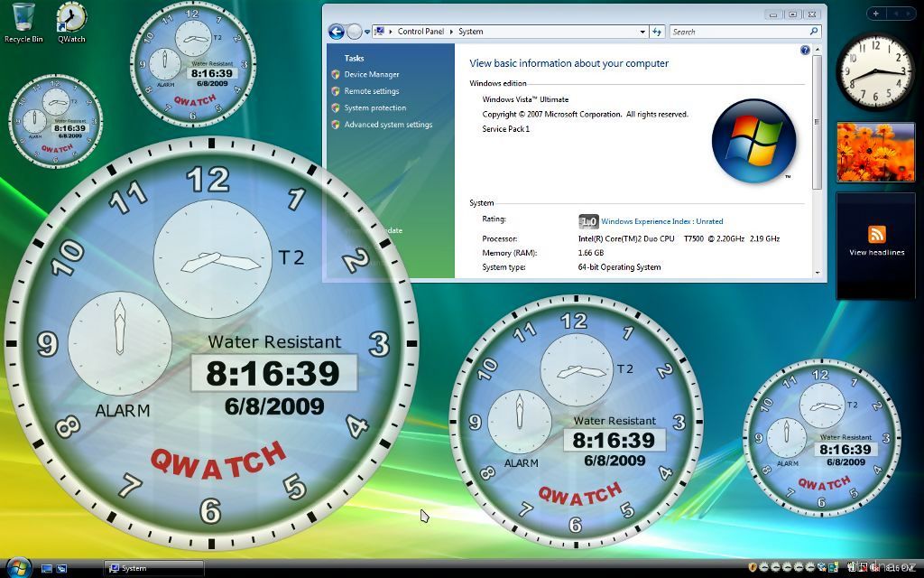Click the orange RSS feed icon

[x=876, y=234]
